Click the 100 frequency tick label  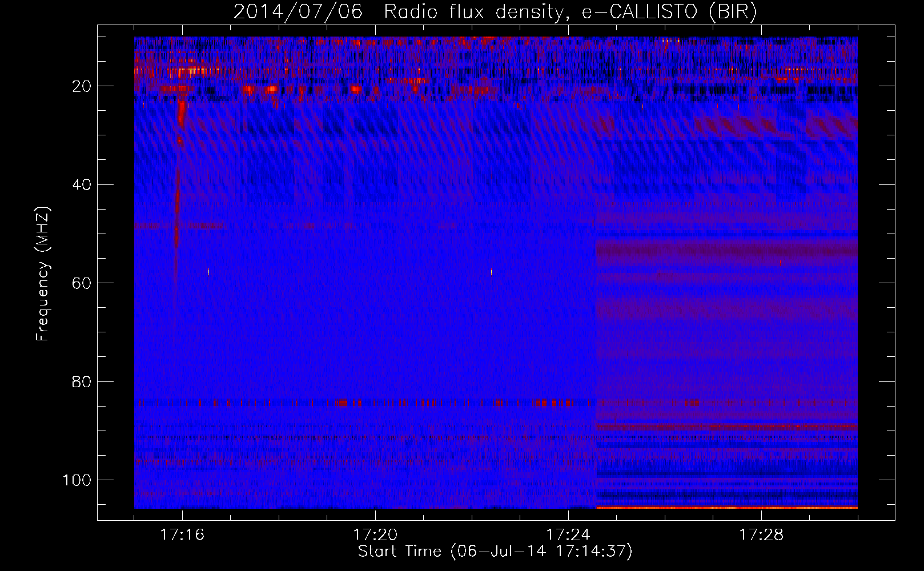[x=77, y=480]
